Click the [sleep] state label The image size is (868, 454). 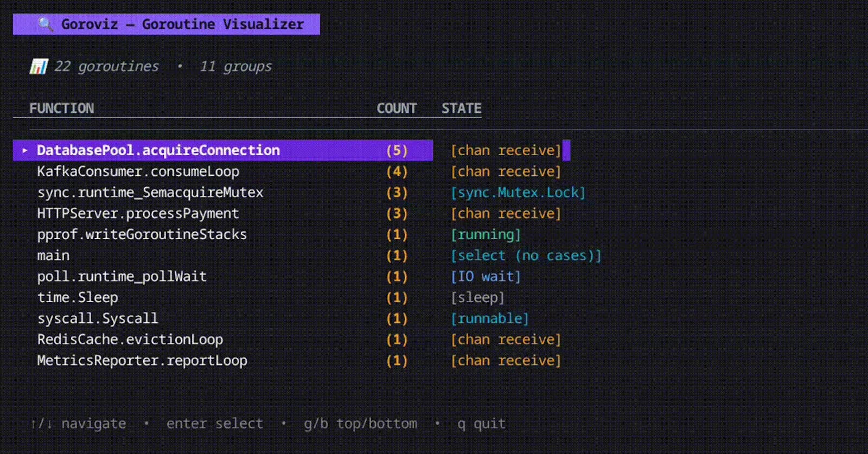(477, 298)
